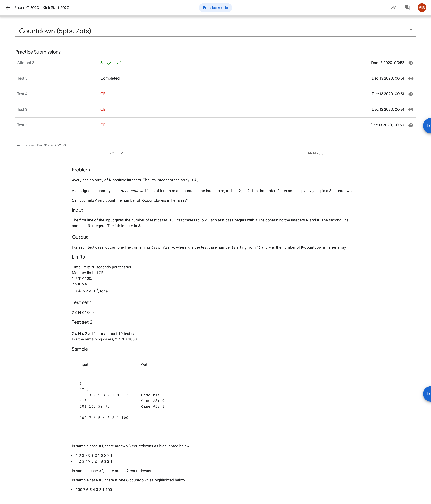Click the Practice mode button

[x=215, y=7]
